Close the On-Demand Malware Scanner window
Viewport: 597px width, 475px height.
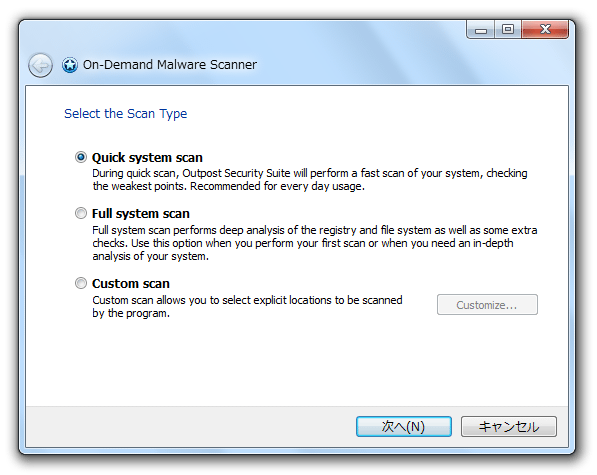coord(545,30)
